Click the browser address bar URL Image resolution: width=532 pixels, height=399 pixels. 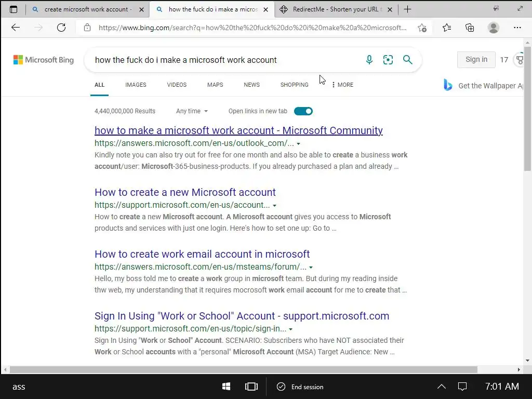[252, 28]
